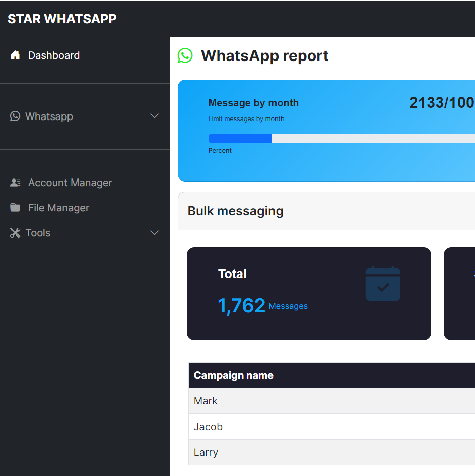The height and width of the screenshot is (476, 475).
Task: Open Account Manager from sidebar
Action: click(70, 183)
